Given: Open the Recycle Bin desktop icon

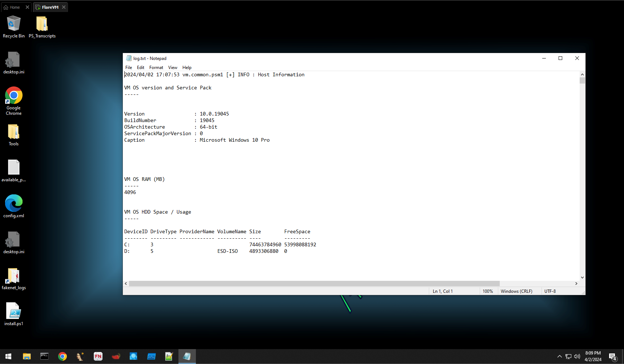Looking at the screenshot, I should 14,27.
